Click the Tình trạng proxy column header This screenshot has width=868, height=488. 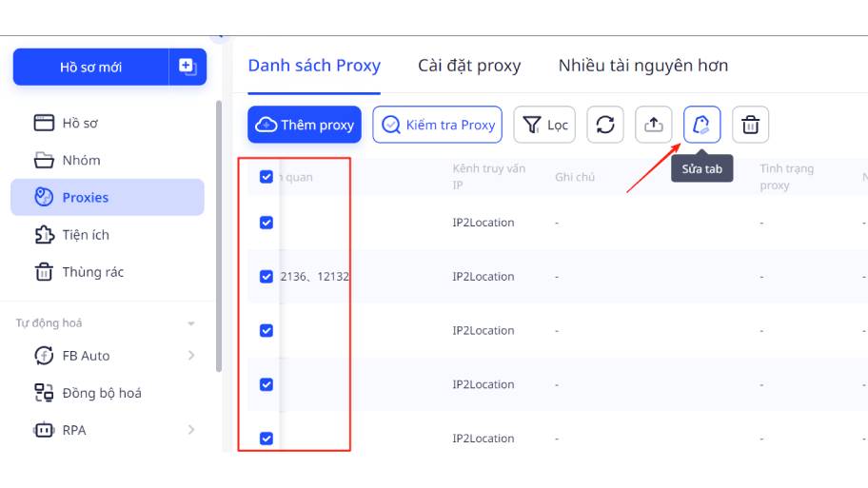coord(786,177)
